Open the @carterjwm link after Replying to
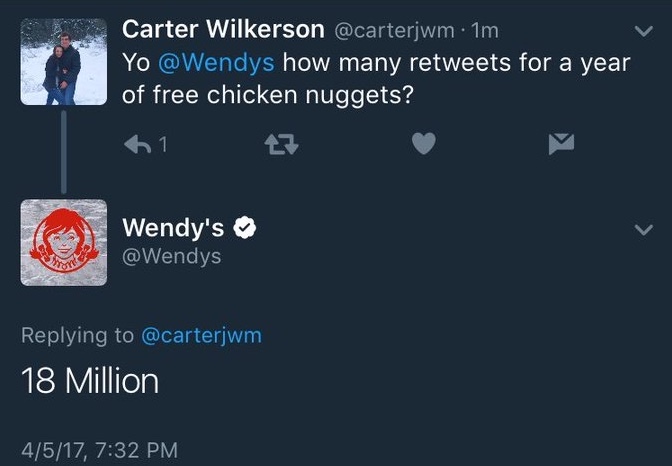 point(202,336)
